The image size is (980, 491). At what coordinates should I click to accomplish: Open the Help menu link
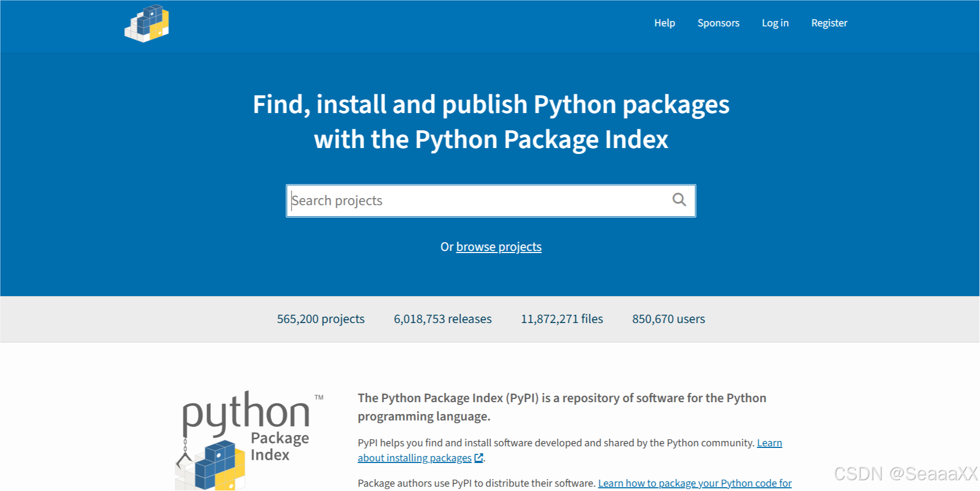coord(664,23)
